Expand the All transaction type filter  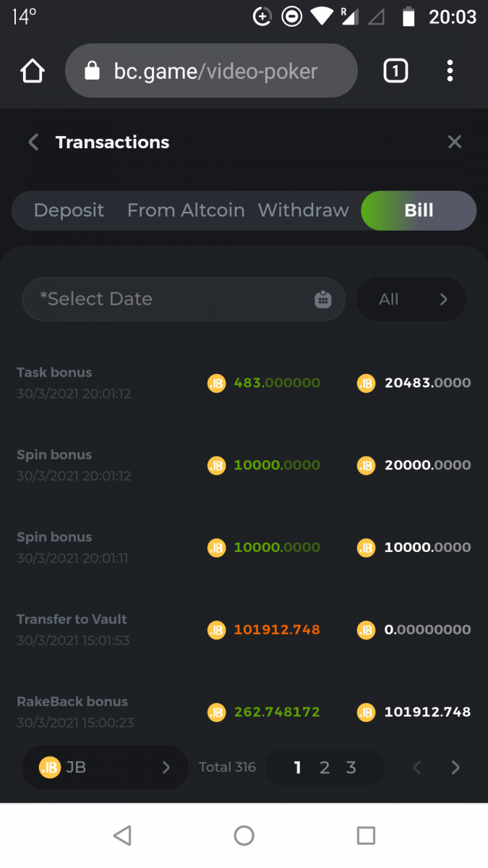click(x=411, y=299)
